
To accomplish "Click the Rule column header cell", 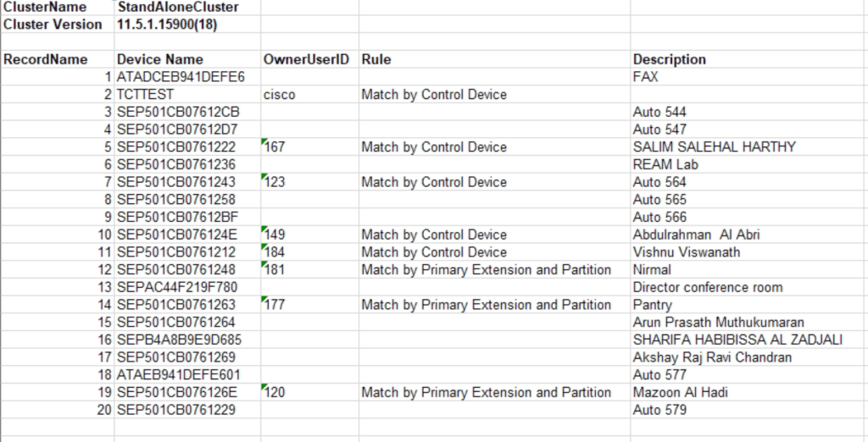I will coord(376,59).
